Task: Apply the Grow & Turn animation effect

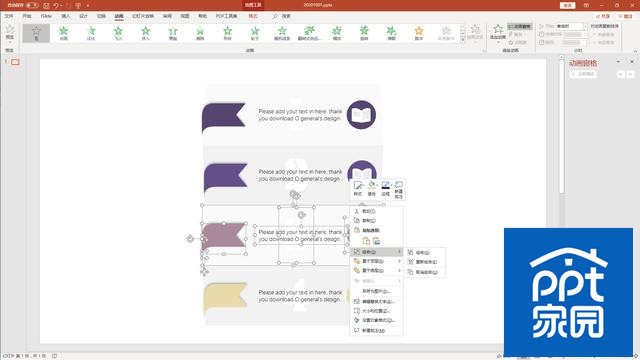Action: tap(310, 33)
